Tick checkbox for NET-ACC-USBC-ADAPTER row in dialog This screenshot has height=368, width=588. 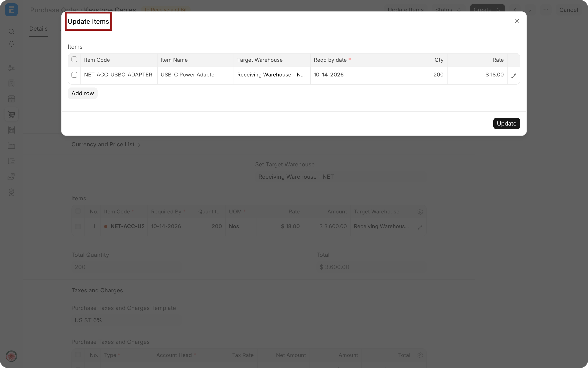point(74,75)
